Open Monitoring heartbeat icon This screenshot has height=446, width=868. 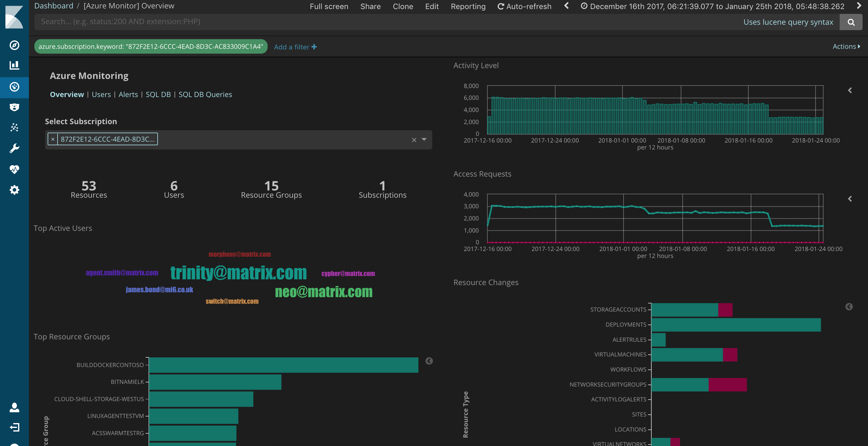[x=14, y=169]
